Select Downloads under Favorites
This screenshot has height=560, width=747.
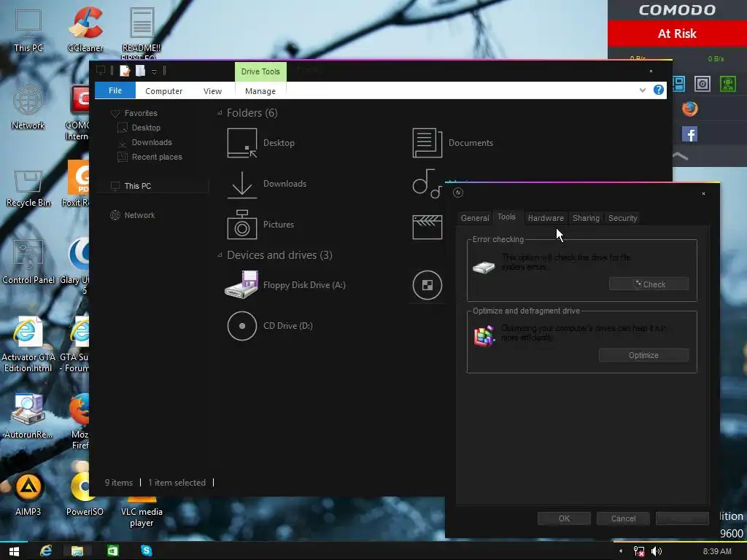(145, 142)
